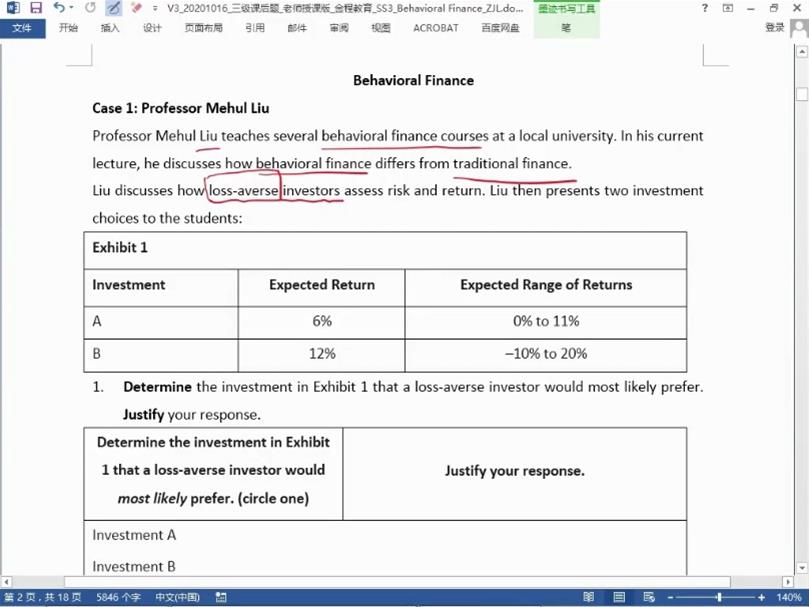Screen dimensions: 809x607
Task: Click the zoom out minus button
Action: click(x=670, y=597)
